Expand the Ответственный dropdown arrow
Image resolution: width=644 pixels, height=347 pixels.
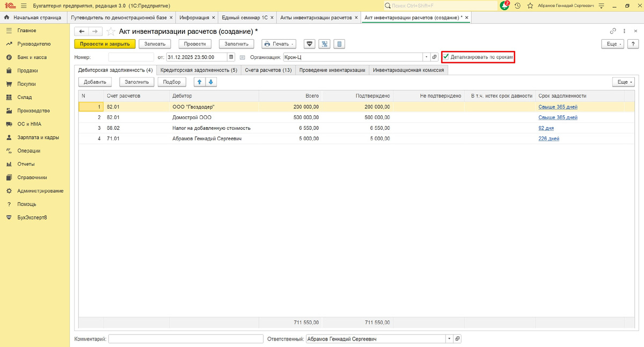tap(449, 339)
